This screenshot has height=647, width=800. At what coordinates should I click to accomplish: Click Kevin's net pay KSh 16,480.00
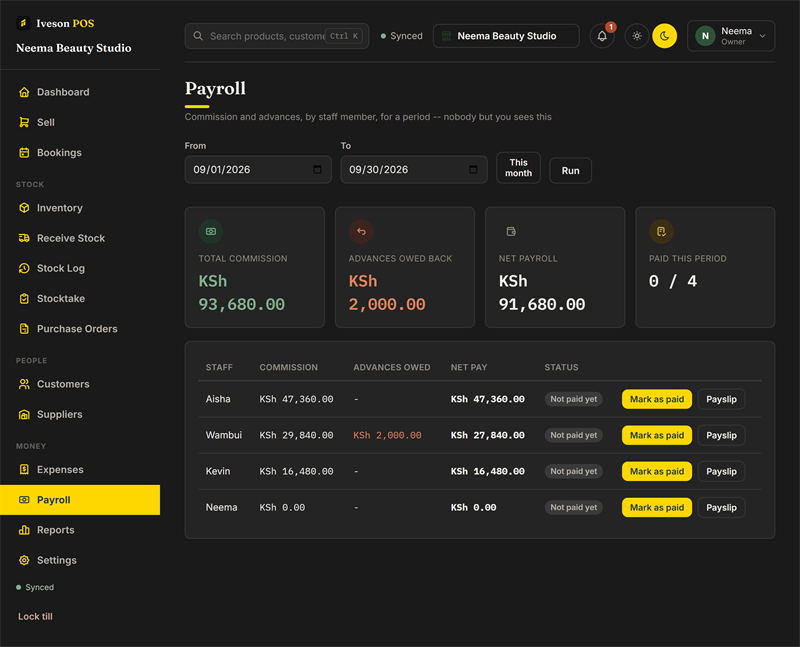(487, 471)
